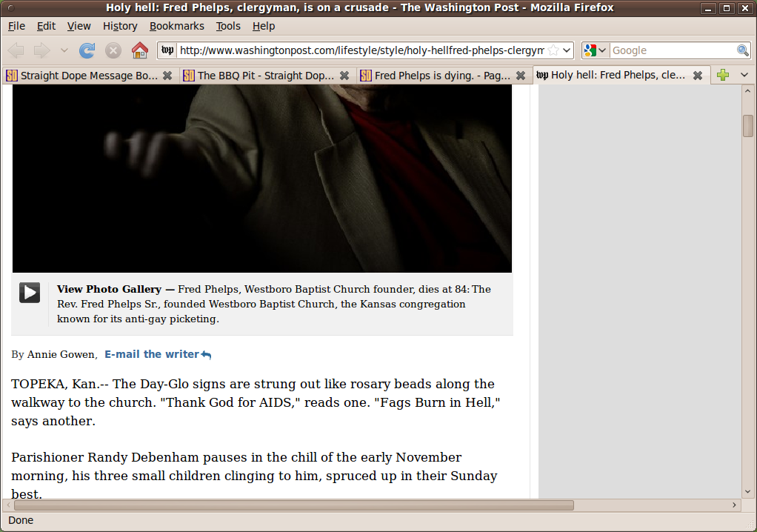
Task: Open the back/forward history dropdown
Action: click(x=64, y=50)
